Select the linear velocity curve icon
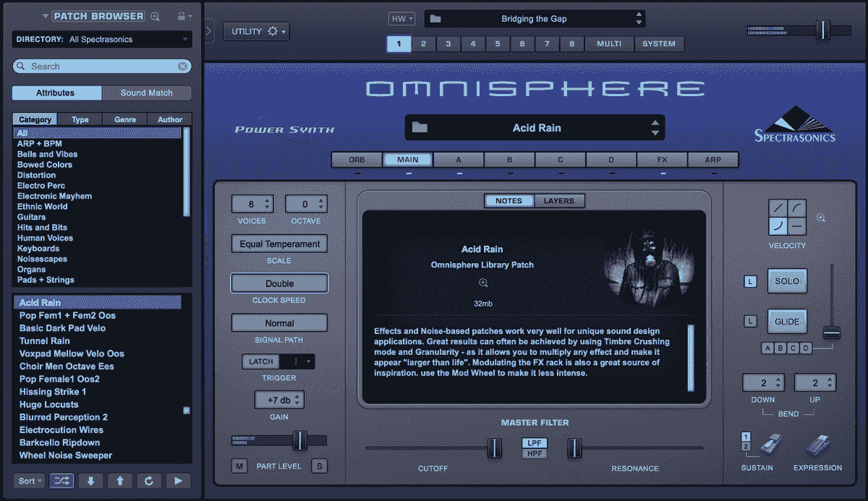This screenshot has height=501, width=868. [778, 207]
